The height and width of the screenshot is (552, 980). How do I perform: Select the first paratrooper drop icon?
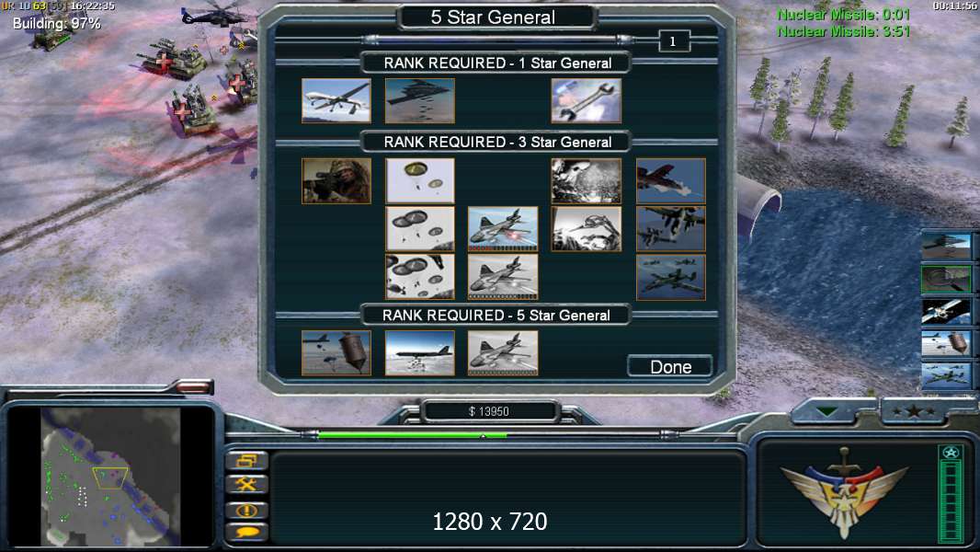tap(420, 180)
